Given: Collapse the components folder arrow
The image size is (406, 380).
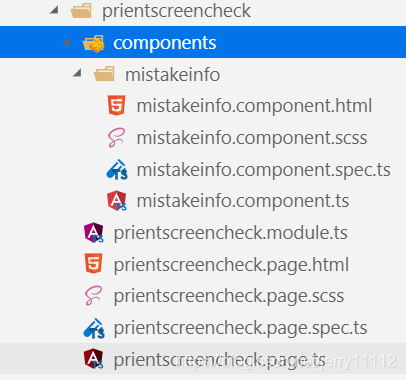Looking at the screenshot, I should 66,42.
